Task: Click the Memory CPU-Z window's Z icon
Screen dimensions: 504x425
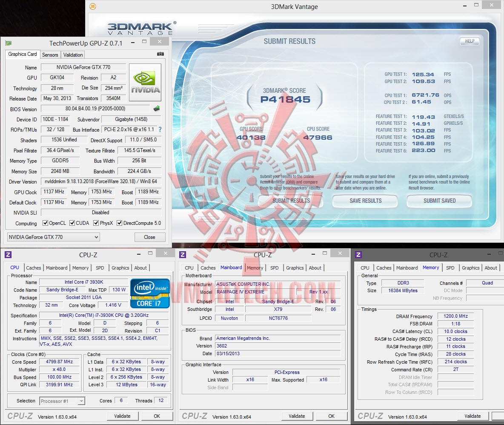Action: click(x=358, y=255)
